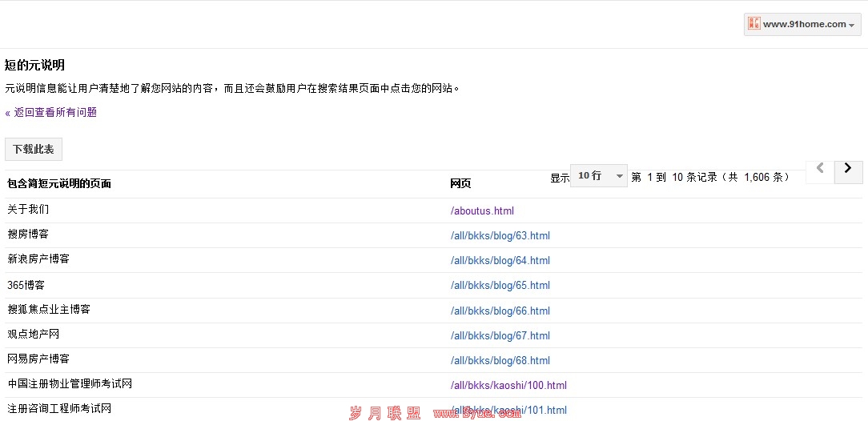
Task: Open the /all/bkks/blog/67.html link
Action: tap(500, 336)
